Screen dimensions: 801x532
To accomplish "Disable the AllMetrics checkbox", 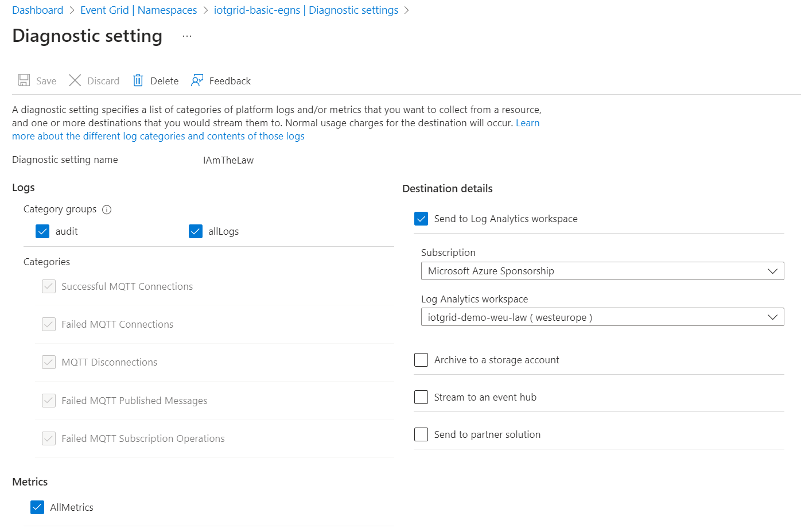I will (x=37, y=507).
